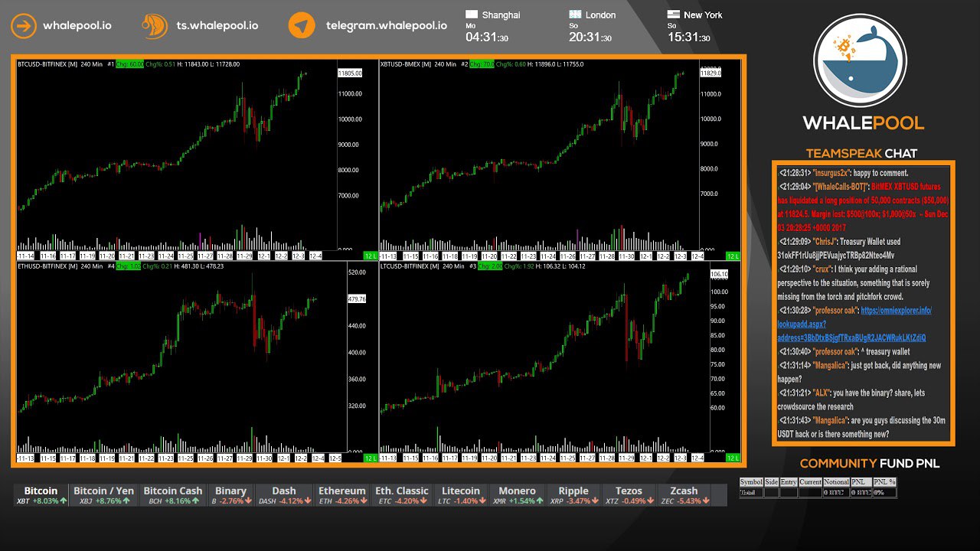Viewport: 980px width, 551px height.
Task: Click ALX's 'you have the binary' message
Action: pyautogui.click(x=851, y=399)
